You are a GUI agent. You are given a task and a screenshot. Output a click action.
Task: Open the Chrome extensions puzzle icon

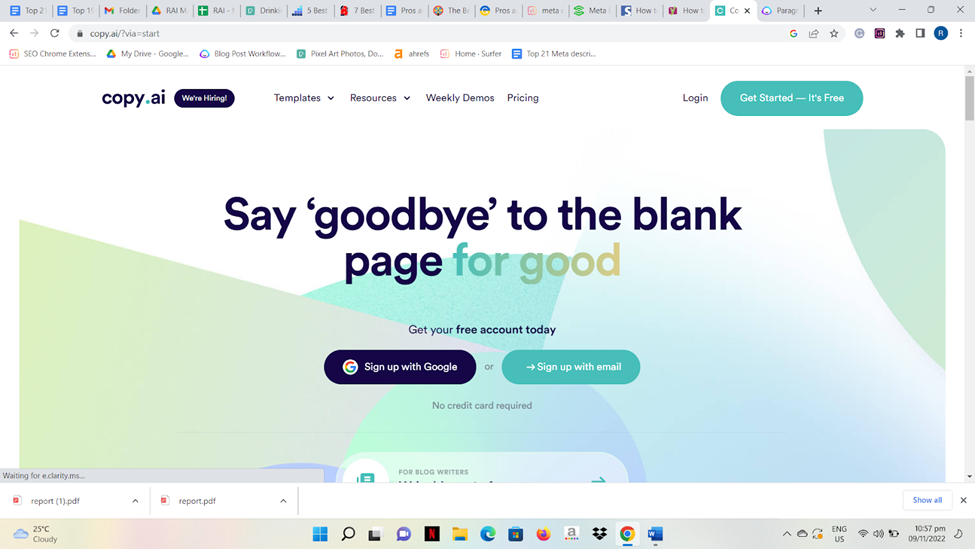[x=900, y=34]
